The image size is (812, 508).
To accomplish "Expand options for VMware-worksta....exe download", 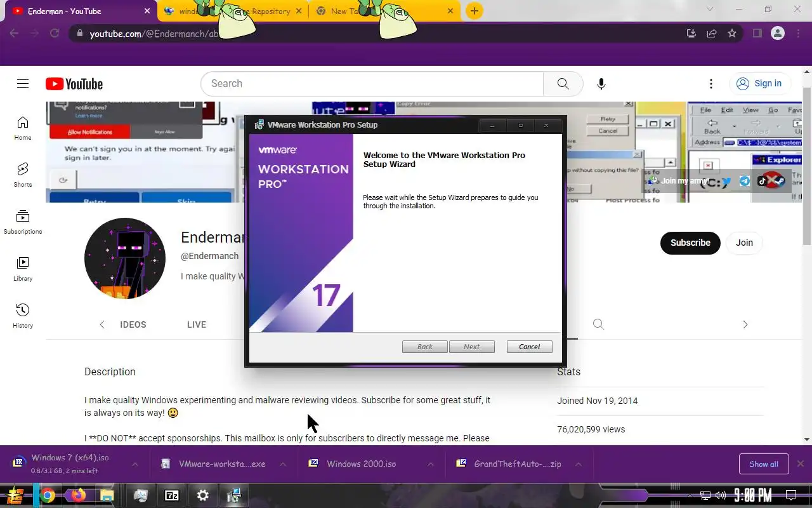I will 283,464.
